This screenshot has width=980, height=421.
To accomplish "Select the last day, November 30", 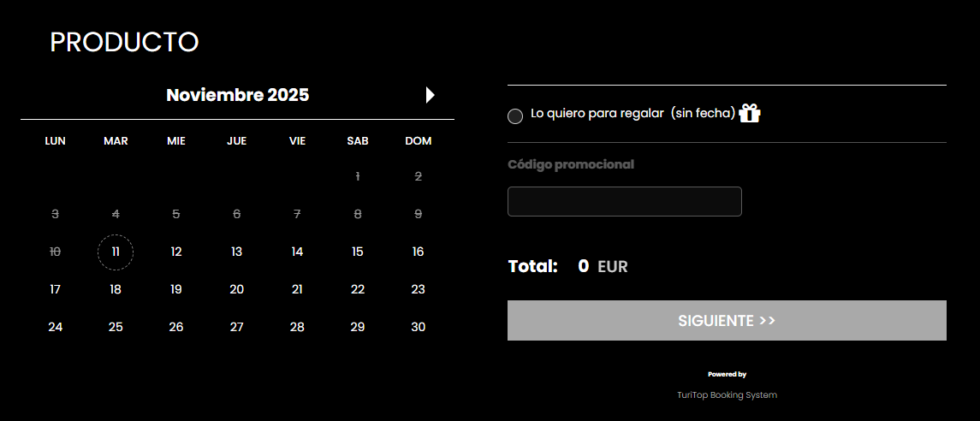I will click(418, 327).
